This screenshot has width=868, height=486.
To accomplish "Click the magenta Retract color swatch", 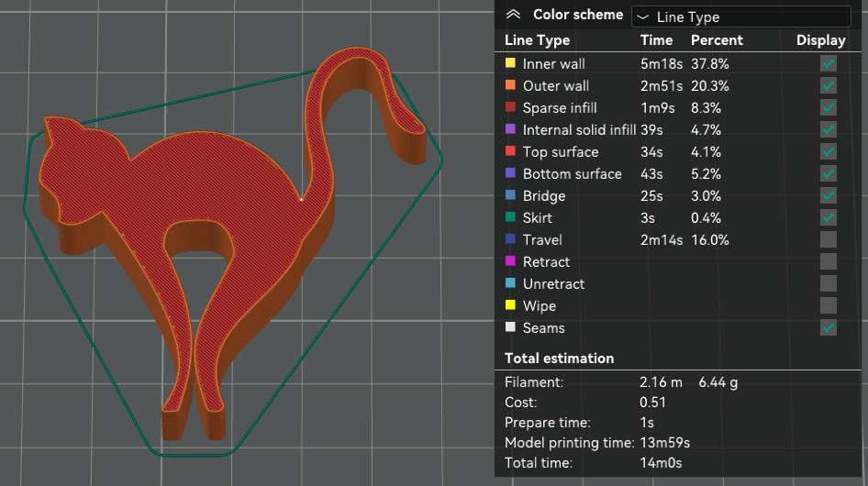I will click(x=510, y=260).
